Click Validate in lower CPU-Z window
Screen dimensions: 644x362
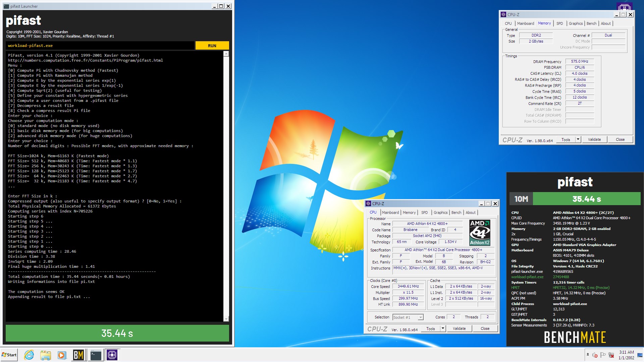pos(459,329)
